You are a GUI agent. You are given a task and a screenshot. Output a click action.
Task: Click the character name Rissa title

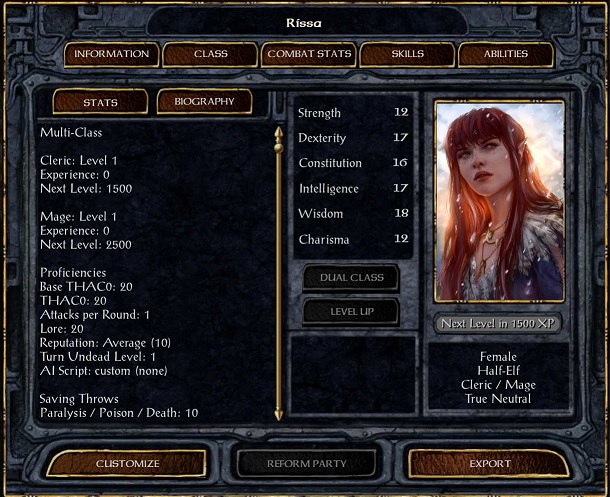point(304,23)
